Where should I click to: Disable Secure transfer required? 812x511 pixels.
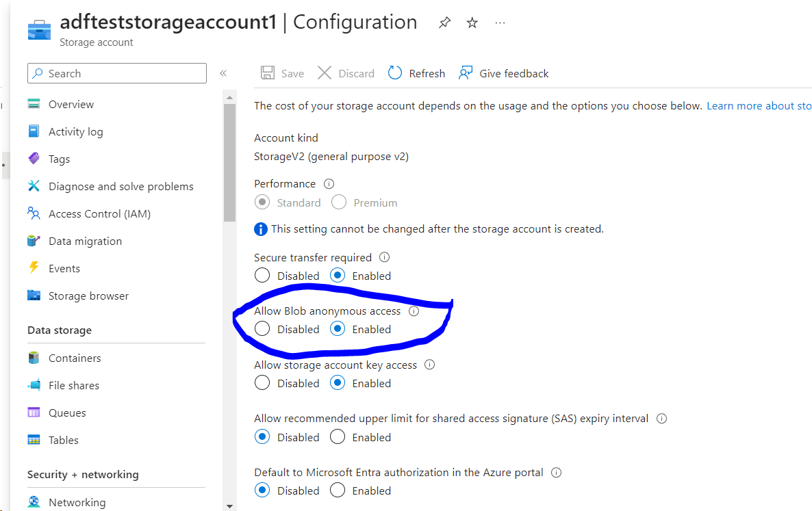[262, 276]
